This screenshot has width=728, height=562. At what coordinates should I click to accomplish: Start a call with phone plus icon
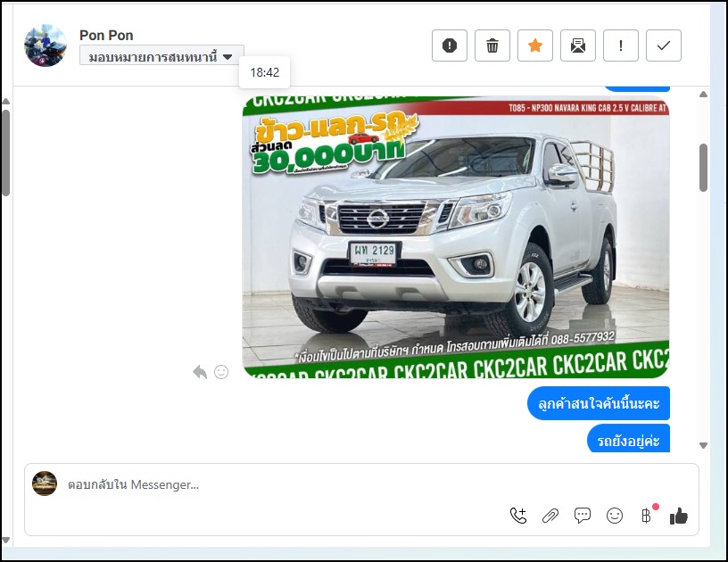click(518, 516)
